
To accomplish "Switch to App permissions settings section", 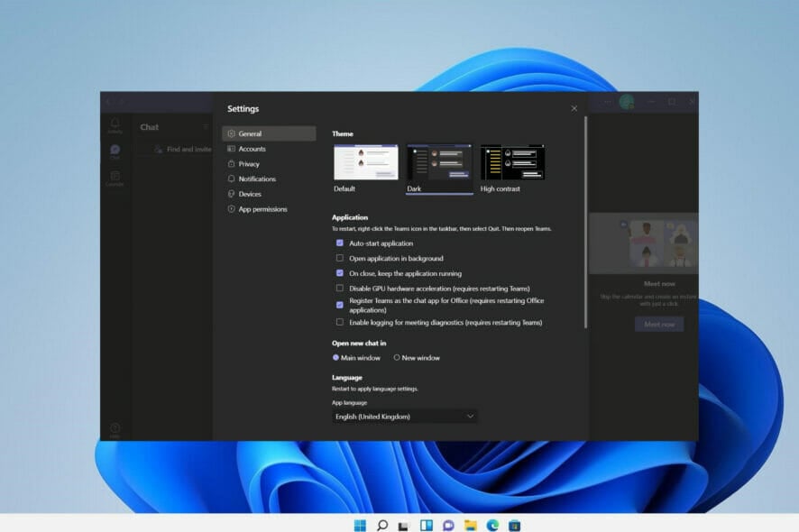I will coord(234,208).
